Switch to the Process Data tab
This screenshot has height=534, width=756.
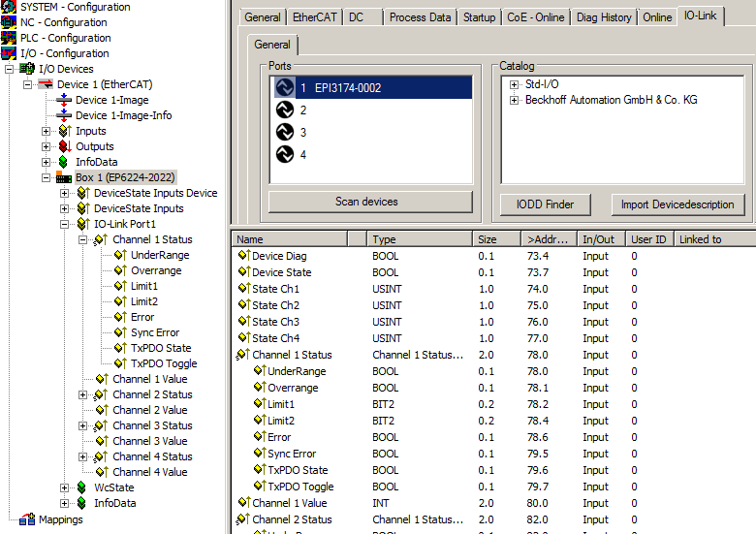point(420,17)
